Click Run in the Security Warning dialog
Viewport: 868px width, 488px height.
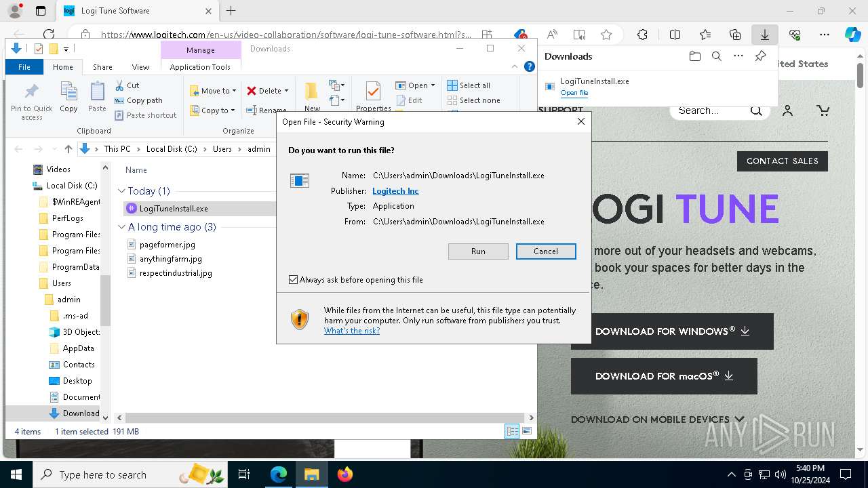(478, 251)
